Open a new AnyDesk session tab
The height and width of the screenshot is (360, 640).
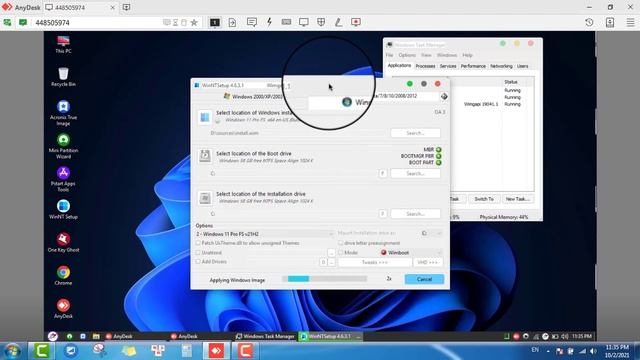coord(127,7)
